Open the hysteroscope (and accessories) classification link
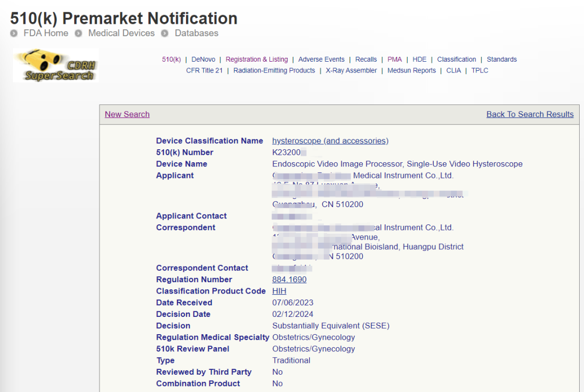Image resolution: width=584 pixels, height=392 pixels. 330,141
